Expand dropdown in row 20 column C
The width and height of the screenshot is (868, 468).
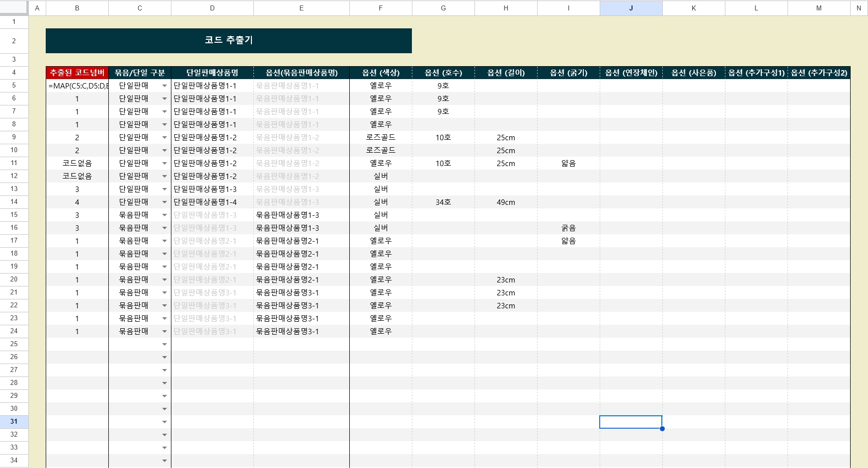click(164, 280)
